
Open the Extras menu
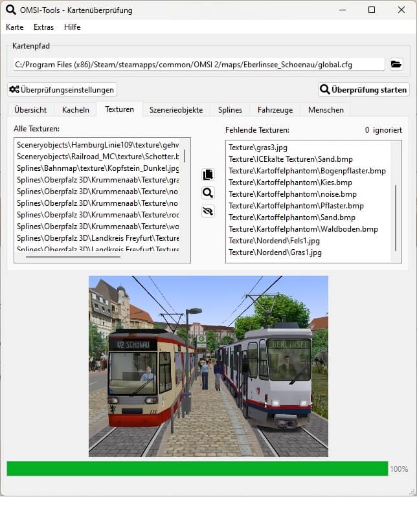(43, 27)
